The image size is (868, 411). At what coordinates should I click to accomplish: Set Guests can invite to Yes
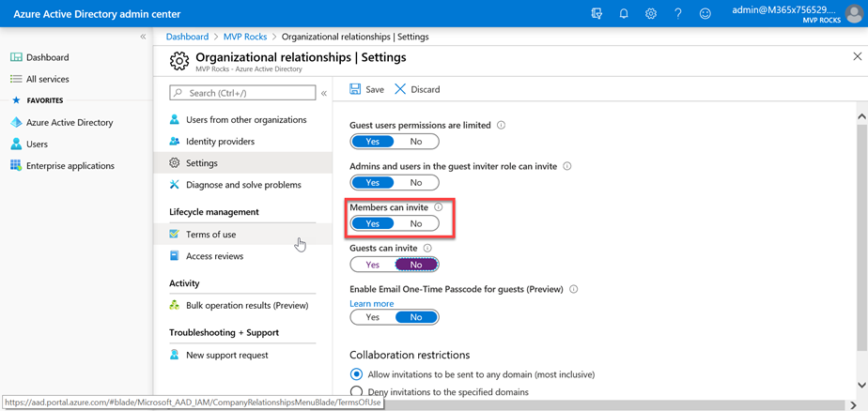click(x=373, y=265)
